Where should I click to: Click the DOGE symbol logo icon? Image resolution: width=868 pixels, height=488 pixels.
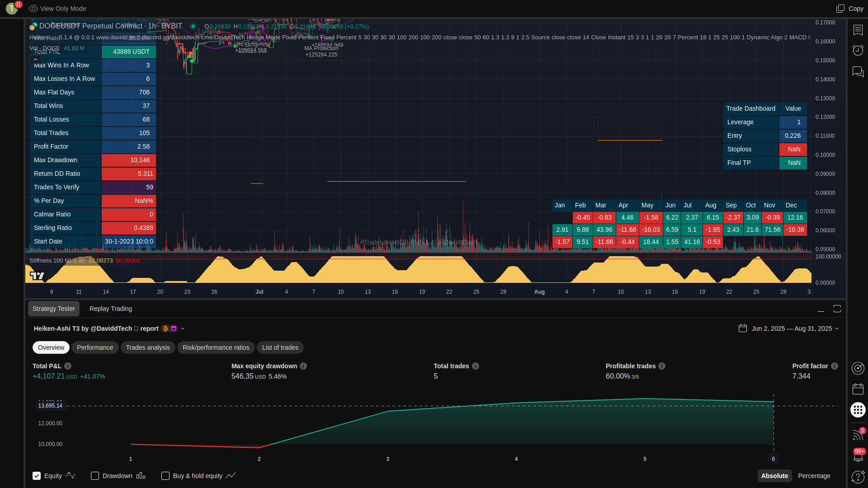pyautogui.click(x=33, y=27)
